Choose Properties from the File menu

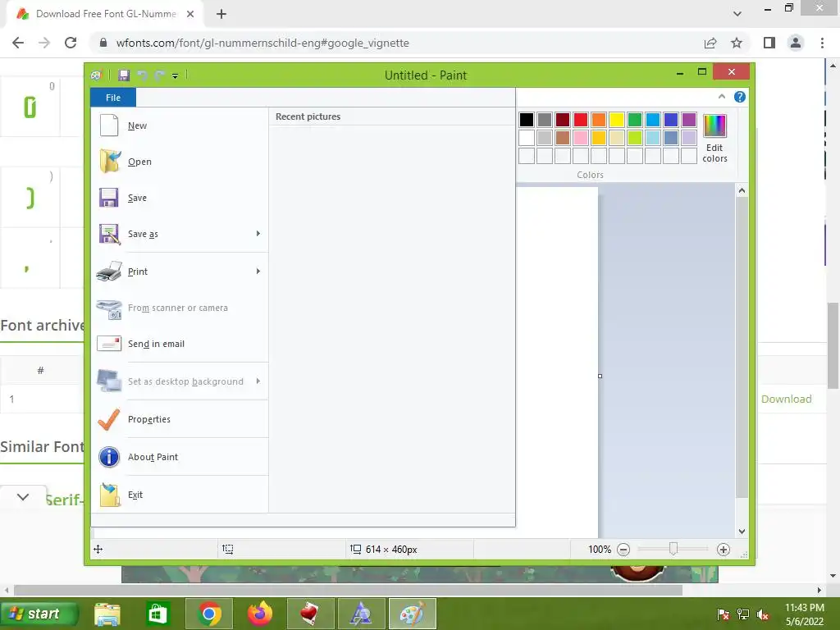click(x=180, y=419)
